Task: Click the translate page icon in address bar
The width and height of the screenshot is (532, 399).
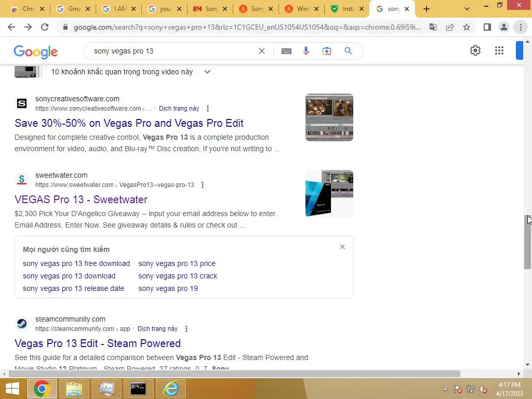Action: (x=433, y=27)
